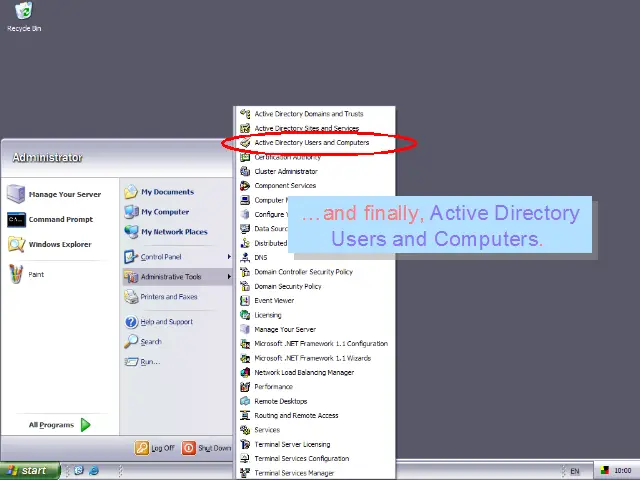Open Active Directory Users and Computers
640x480 pixels.
click(316, 142)
